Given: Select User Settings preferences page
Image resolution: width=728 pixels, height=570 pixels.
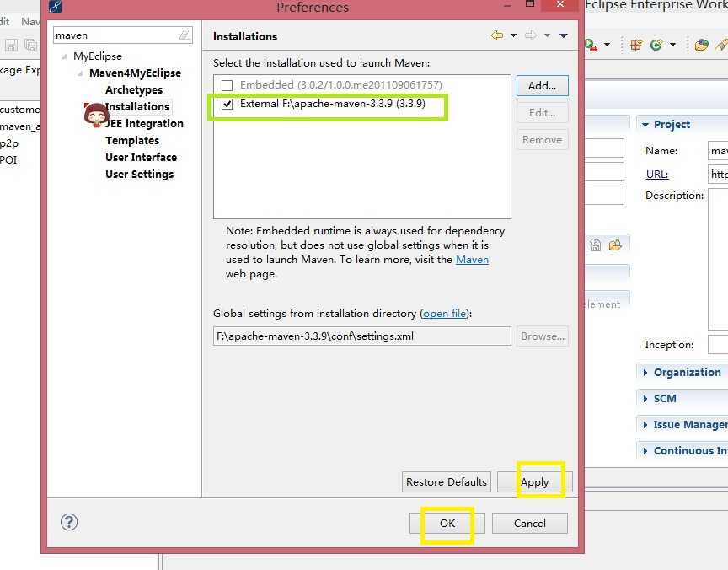Looking at the screenshot, I should (139, 175).
